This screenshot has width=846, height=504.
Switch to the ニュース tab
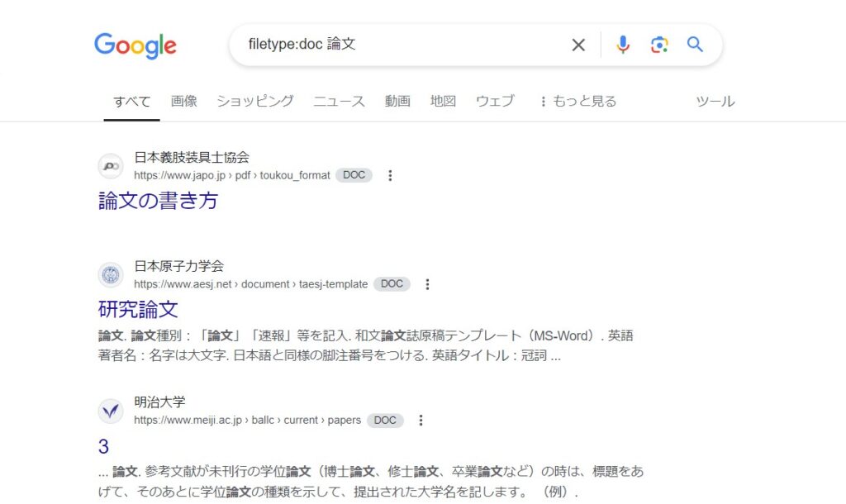pos(339,102)
